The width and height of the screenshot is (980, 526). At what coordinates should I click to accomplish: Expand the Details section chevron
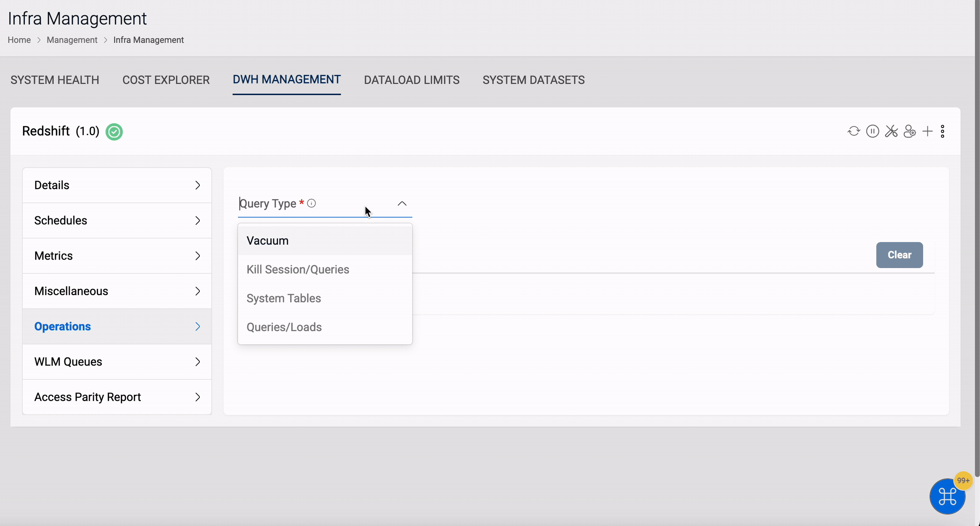click(x=198, y=185)
